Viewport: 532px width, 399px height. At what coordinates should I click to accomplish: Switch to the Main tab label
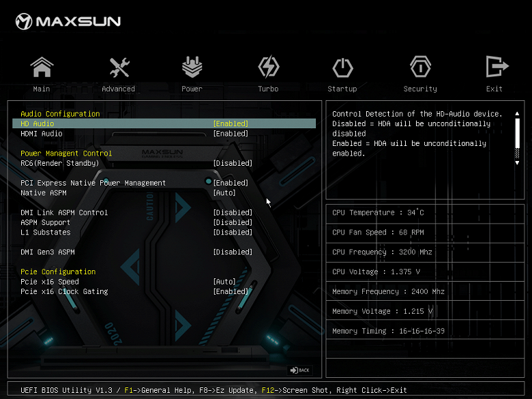(42, 89)
